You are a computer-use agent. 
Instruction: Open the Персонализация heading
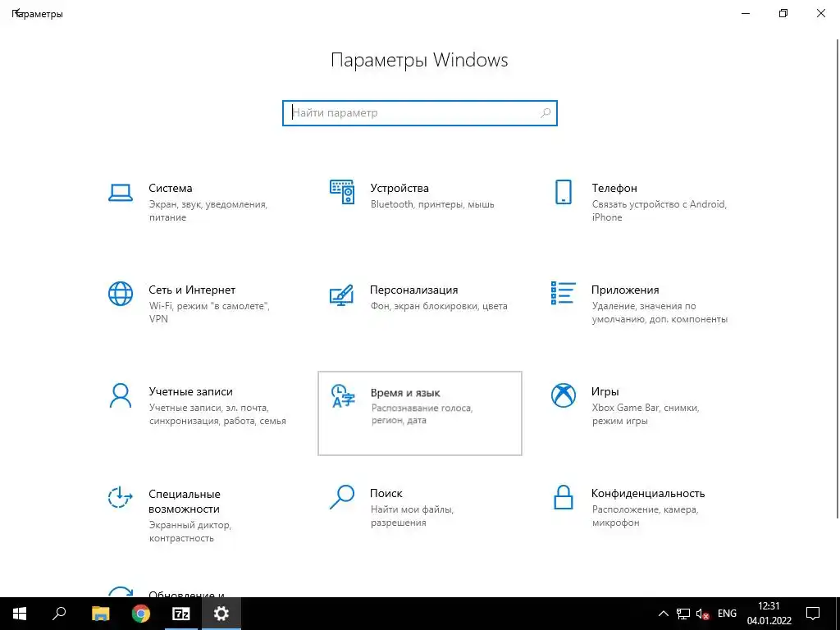tap(414, 290)
